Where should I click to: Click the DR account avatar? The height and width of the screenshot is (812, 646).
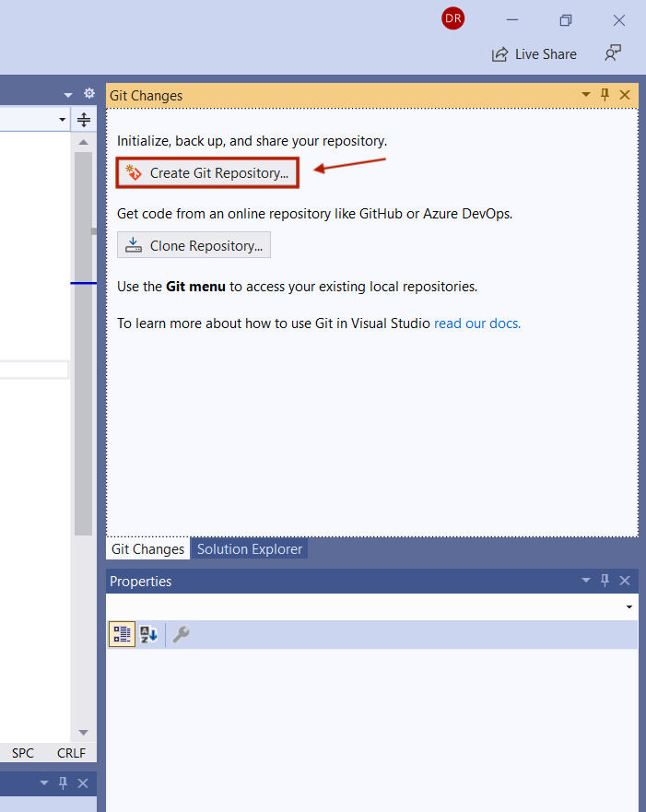coord(452,18)
